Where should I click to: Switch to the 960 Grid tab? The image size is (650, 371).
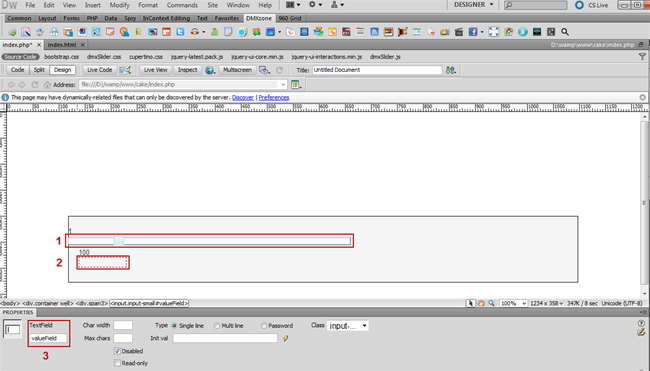[290, 18]
